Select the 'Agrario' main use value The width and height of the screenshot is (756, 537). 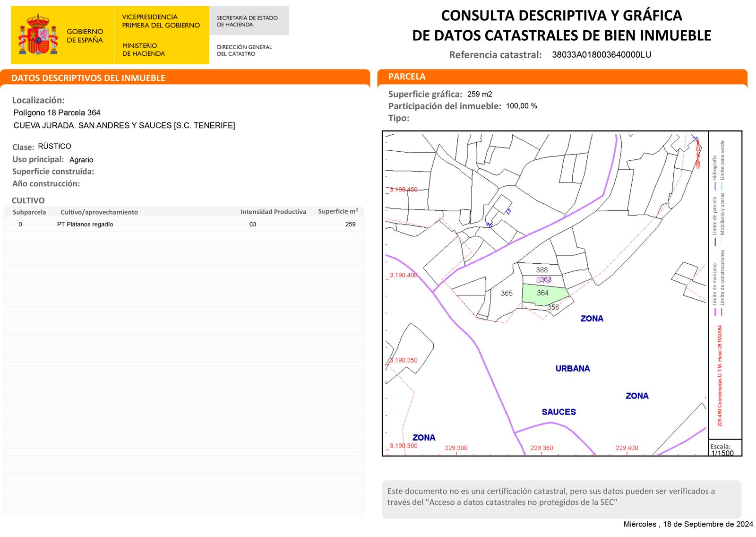coord(81,160)
